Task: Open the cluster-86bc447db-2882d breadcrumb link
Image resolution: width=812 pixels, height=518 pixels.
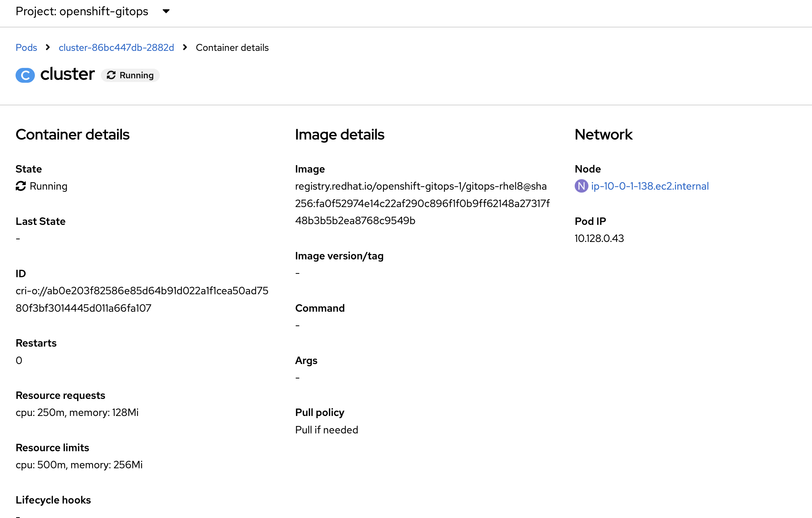Action: click(116, 47)
